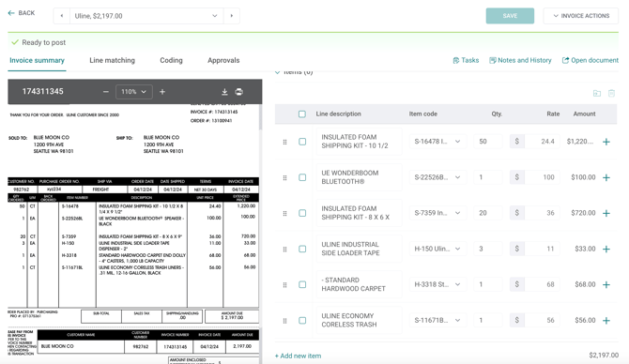This screenshot has height=364, width=629.
Task: Open INVOICE ACTIONS dropdown
Action: tap(581, 16)
